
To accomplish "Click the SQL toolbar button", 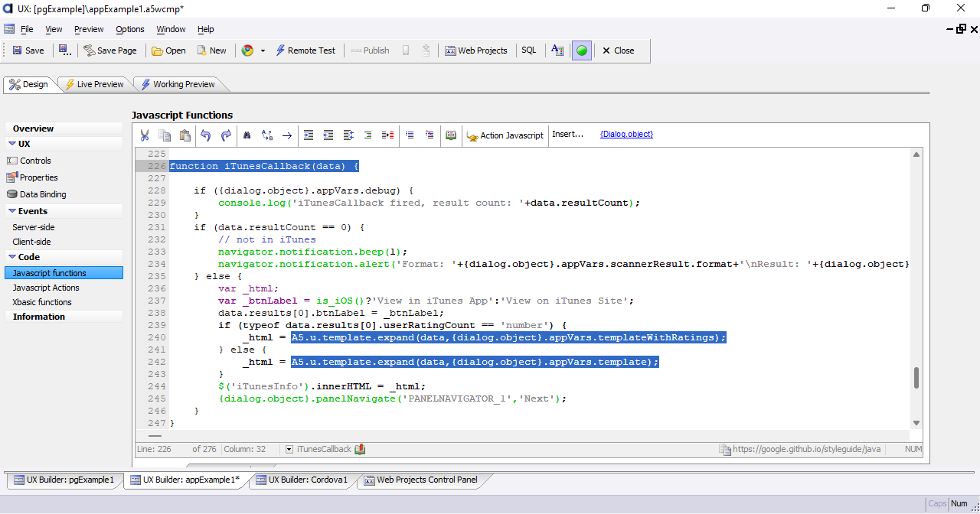I will pos(529,50).
